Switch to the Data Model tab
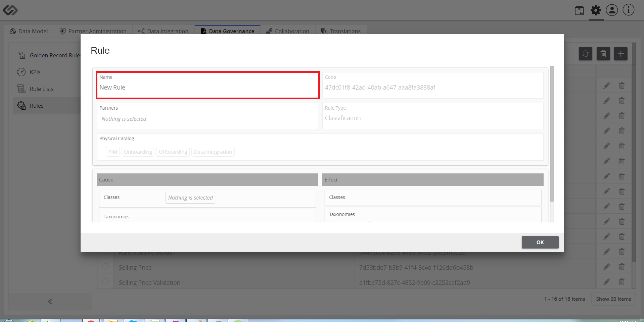This screenshot has width=644, height=322. point(29,31)
